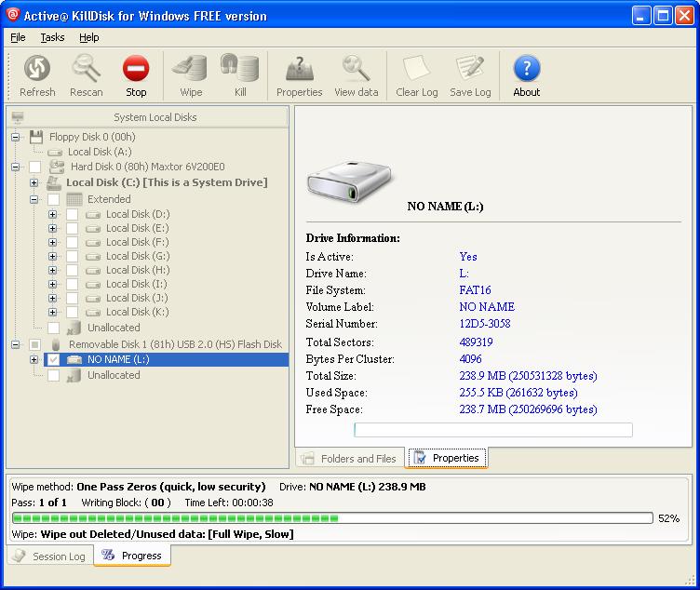
Task: Switch to the Session Log tab
Action: pyautogui.click(x=50, y=556)
